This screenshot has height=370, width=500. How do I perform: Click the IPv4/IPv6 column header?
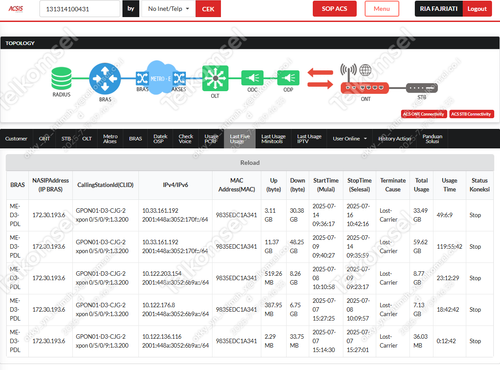pos(175,185)
